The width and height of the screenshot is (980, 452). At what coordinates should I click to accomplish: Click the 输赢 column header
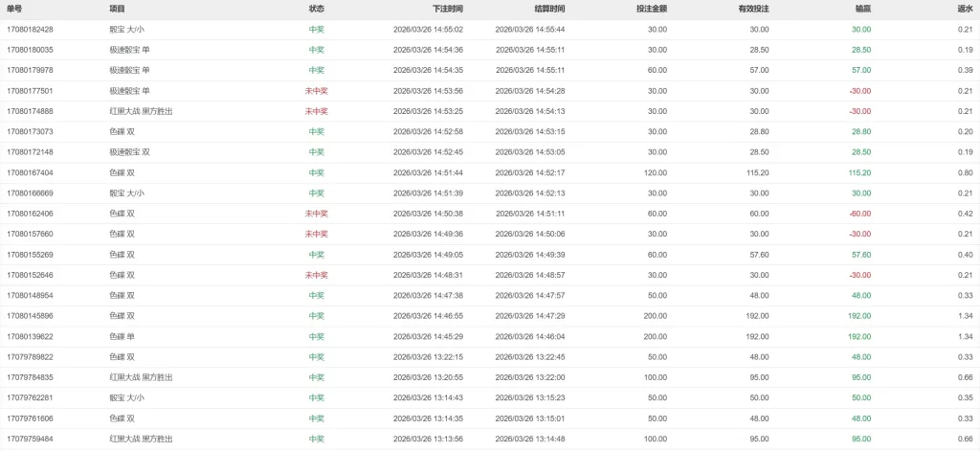[x=862, y=9]
